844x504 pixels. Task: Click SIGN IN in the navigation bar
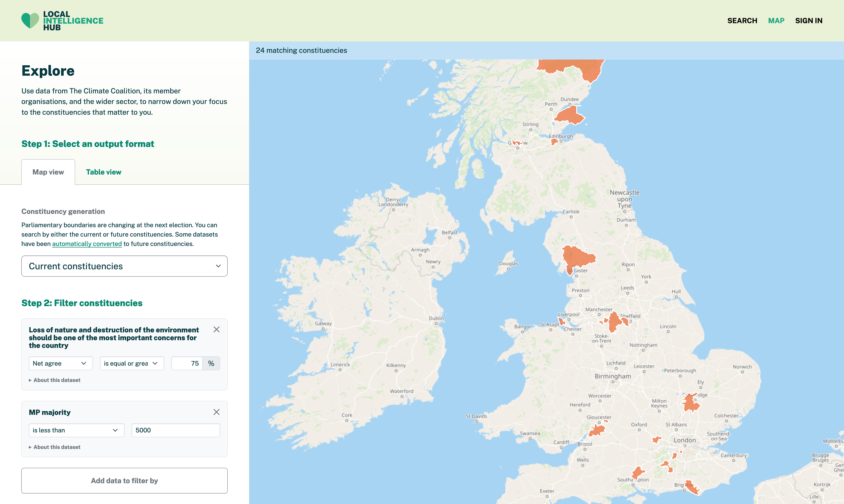click(809, 20)
